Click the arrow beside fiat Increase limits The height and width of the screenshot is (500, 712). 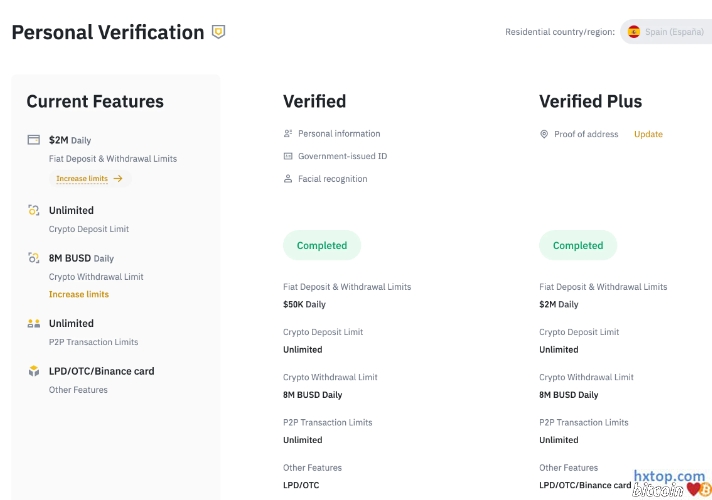coord(118,179)
